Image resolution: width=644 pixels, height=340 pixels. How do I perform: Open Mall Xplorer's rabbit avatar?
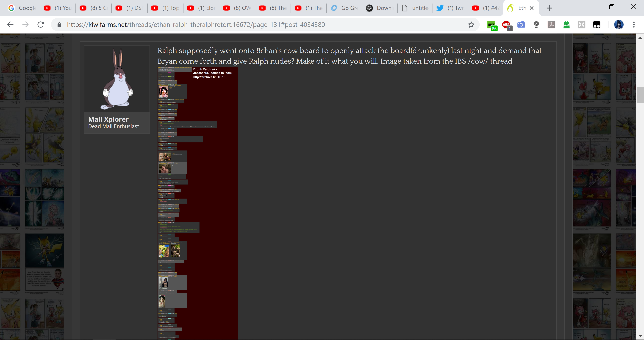(117, 79)
